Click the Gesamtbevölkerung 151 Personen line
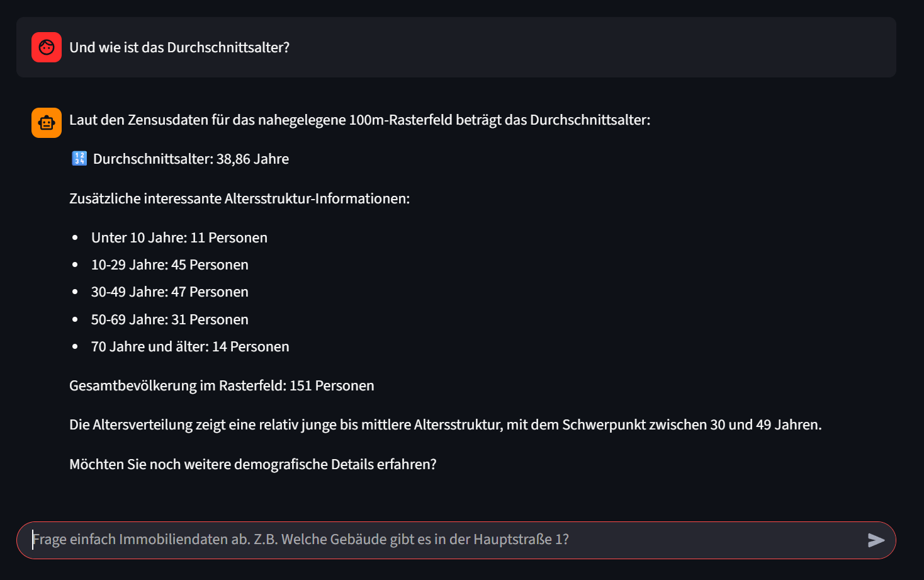Screen dimensions: 924x580 coord(222,386)
